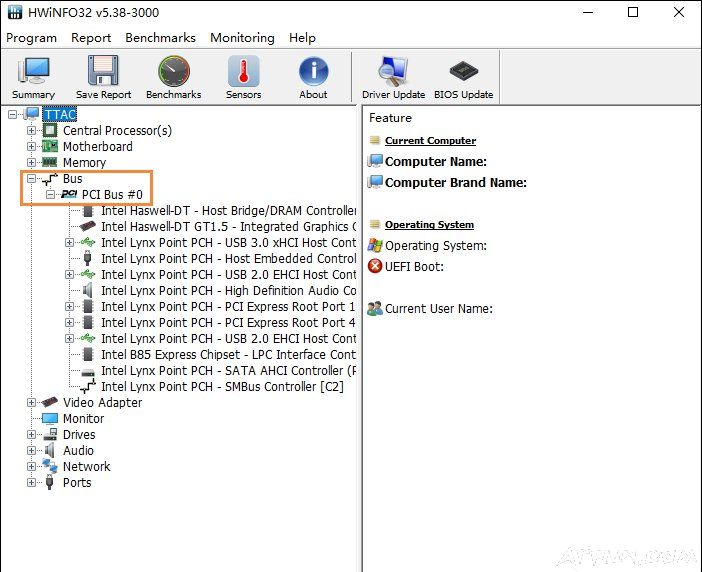The height and width of the screenshot is (572, 702).
Task: Select the SMBus Controller [C2] row
Action: 223,386
